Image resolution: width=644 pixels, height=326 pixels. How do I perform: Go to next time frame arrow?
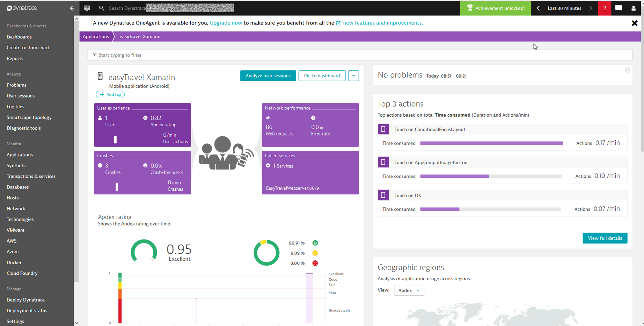click(591, 8)
